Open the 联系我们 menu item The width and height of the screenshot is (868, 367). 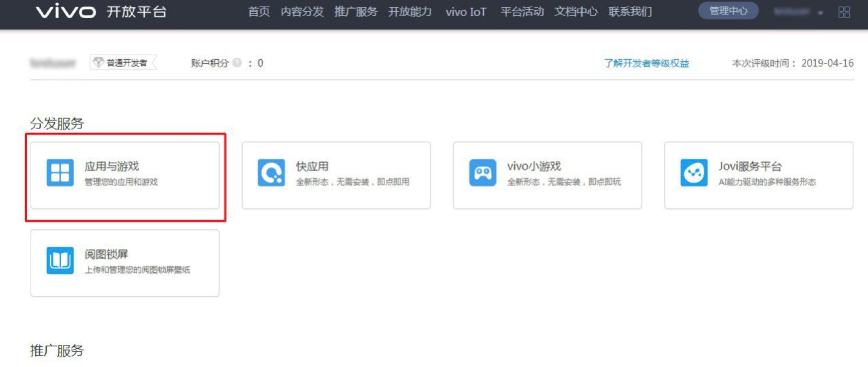click(x=630, y=12)
